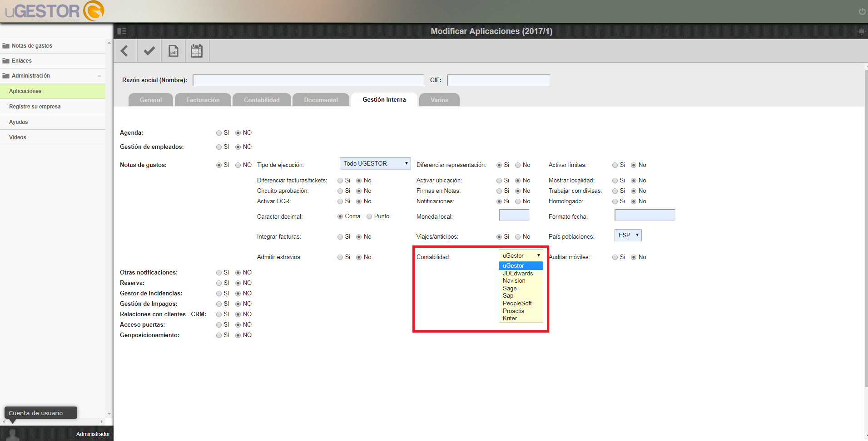Select Punto as decimal character
Screen dimensions: 868x441
point(369,216)
